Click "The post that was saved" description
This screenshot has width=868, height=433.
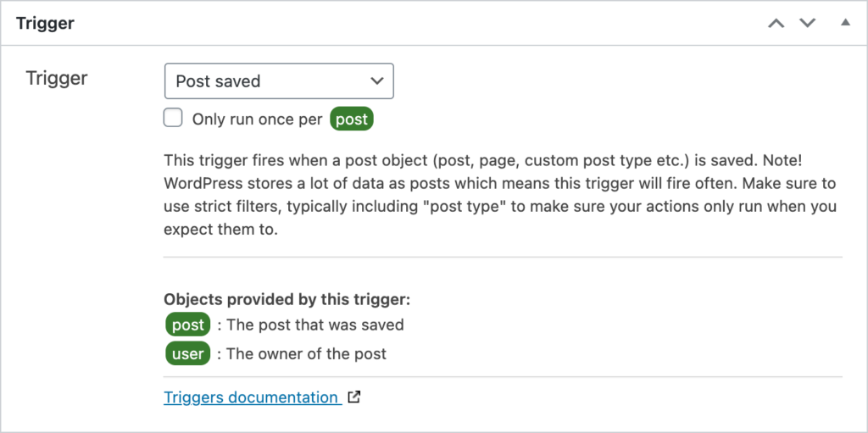click(315, 325)
